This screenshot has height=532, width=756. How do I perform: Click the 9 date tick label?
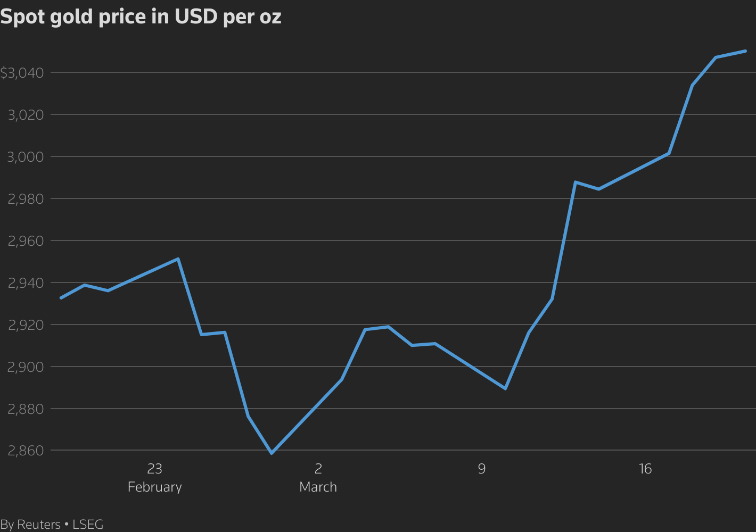pos(481,469)
